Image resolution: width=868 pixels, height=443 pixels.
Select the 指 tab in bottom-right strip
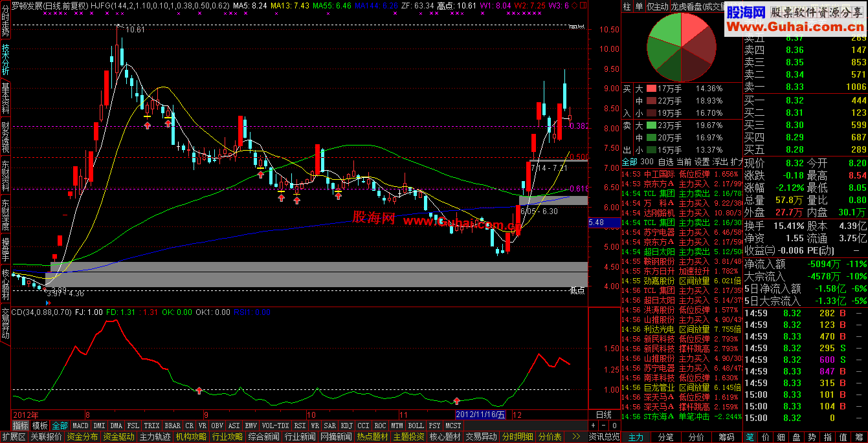pos(828,437)
